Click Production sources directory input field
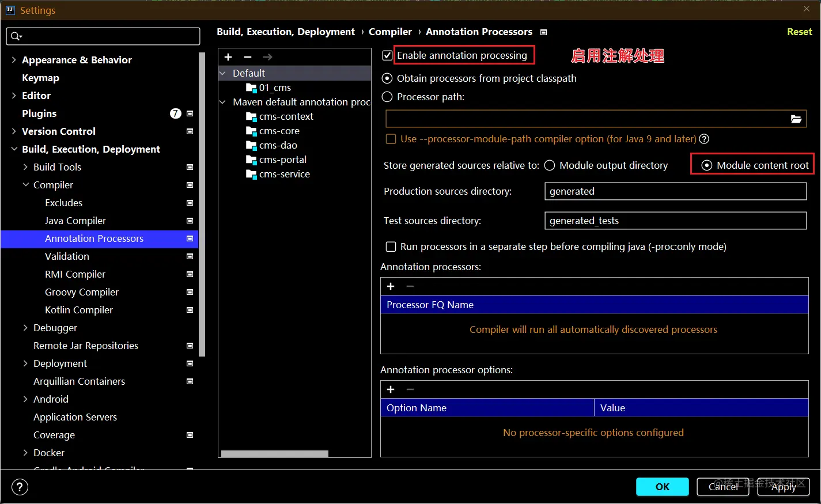The image size is (821, 504). (675, 191)
